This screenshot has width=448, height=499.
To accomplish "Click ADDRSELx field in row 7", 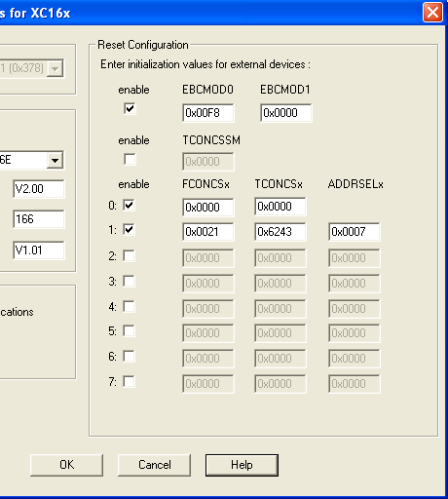I will [x=355, y=384].
